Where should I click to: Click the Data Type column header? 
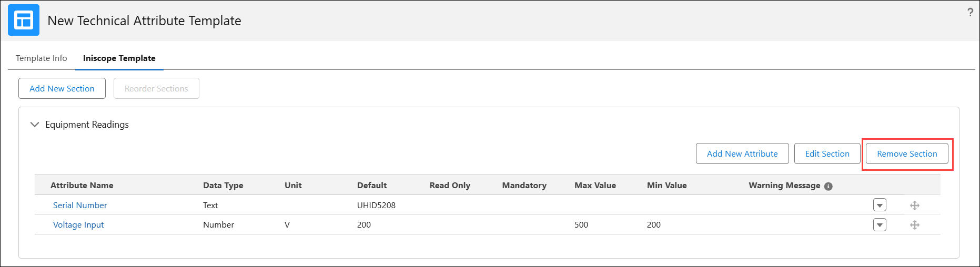tap(223, 185)
